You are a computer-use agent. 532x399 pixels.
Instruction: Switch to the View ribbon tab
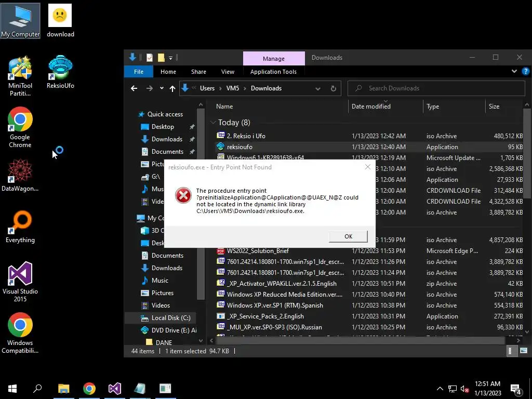click(228, 72)
